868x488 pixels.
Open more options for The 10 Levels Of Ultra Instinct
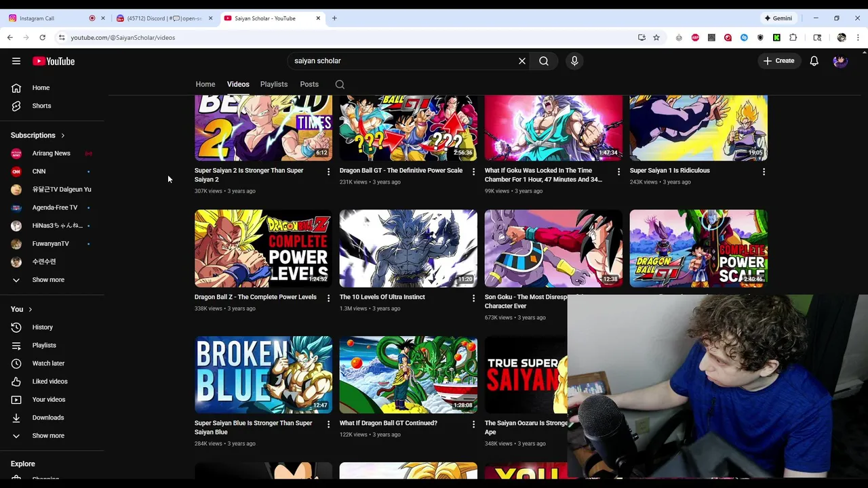(473, 298)
